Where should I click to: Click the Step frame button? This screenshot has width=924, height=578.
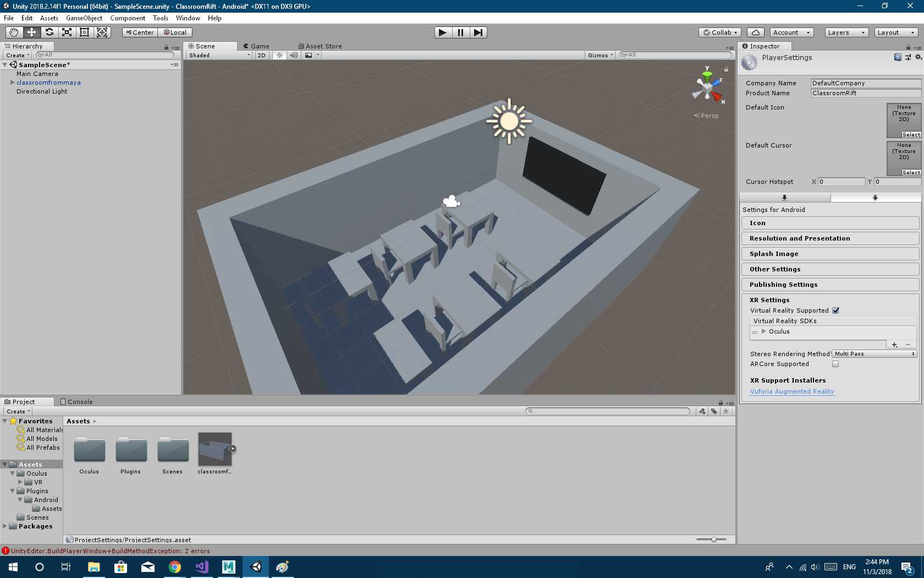[x=479, y=32]
